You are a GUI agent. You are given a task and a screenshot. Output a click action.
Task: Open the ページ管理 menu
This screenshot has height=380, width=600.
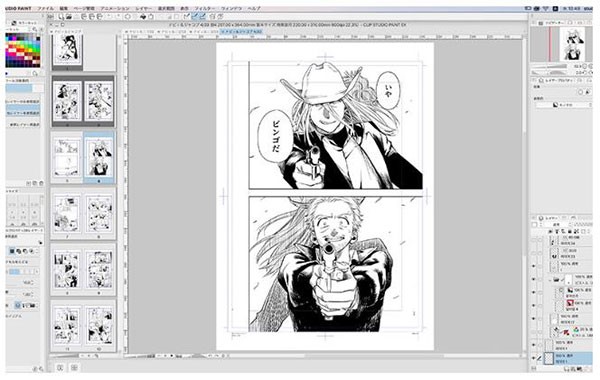[84, 8]
